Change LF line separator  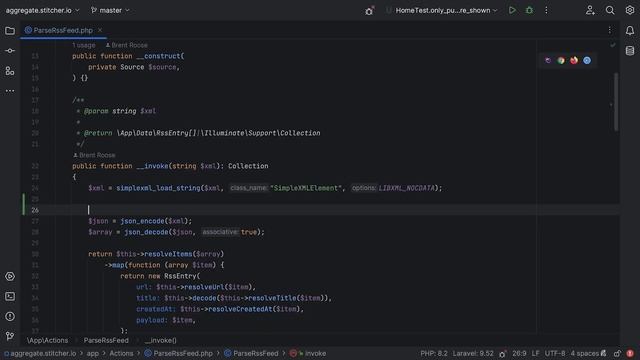click(x=536, y=353)
